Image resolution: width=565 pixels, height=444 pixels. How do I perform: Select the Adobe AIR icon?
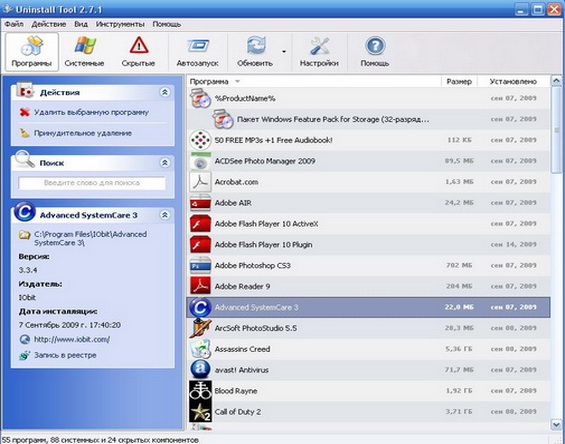[x=200, y=203]
